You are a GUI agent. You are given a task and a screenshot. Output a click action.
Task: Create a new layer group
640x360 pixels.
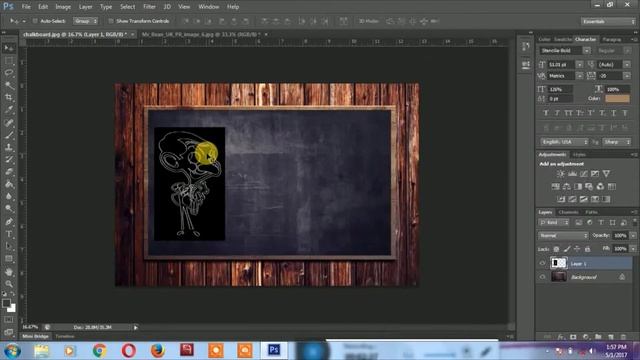click(598, 337)
